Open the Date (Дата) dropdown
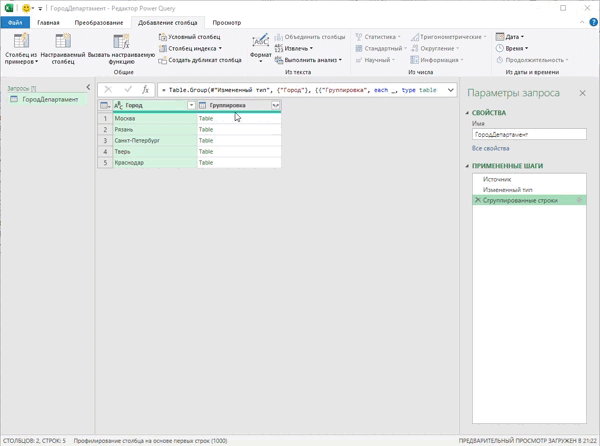The image size is (600, 446). (510, 37)
